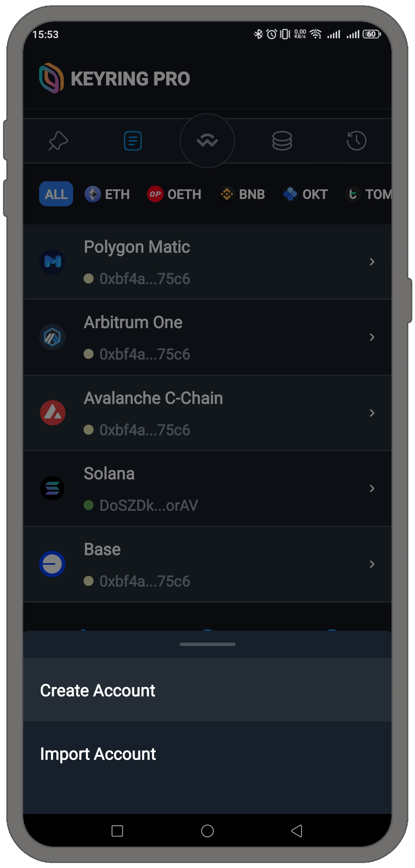Expand Polygon Matic account chevron
The image size is (415, 868).
click(372, 262)
